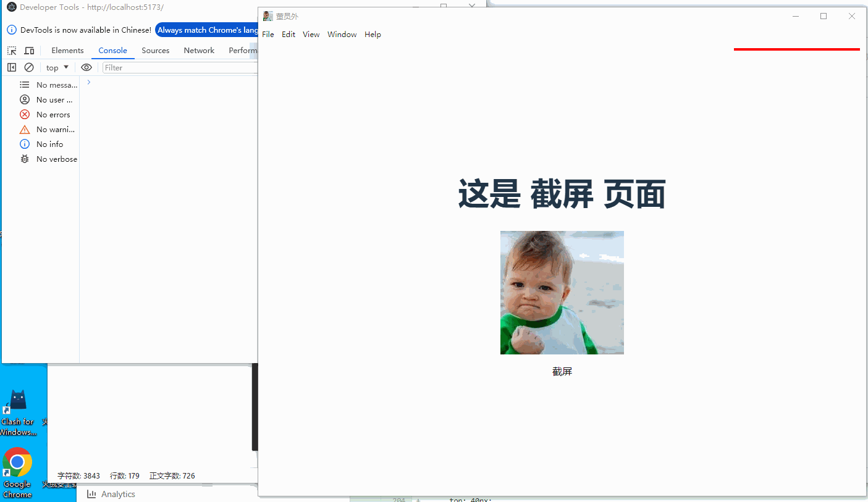Click the '正文字数: 726' status text
The image size is (868, 502).
pos(172,476)
